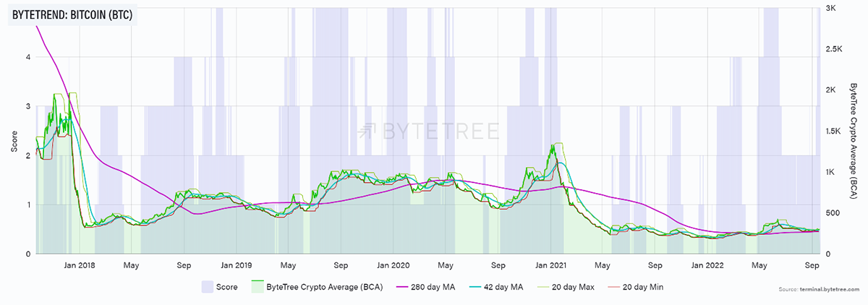868x305 pixels.
Task: Click the 3K right axis value
Action: point(831,8)
